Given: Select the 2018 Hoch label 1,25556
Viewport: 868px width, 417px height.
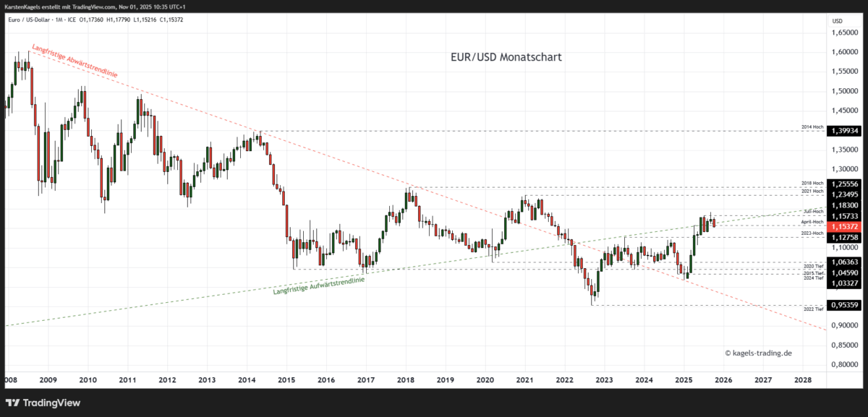Looking at the screenshot, I should tap(843, 183).
